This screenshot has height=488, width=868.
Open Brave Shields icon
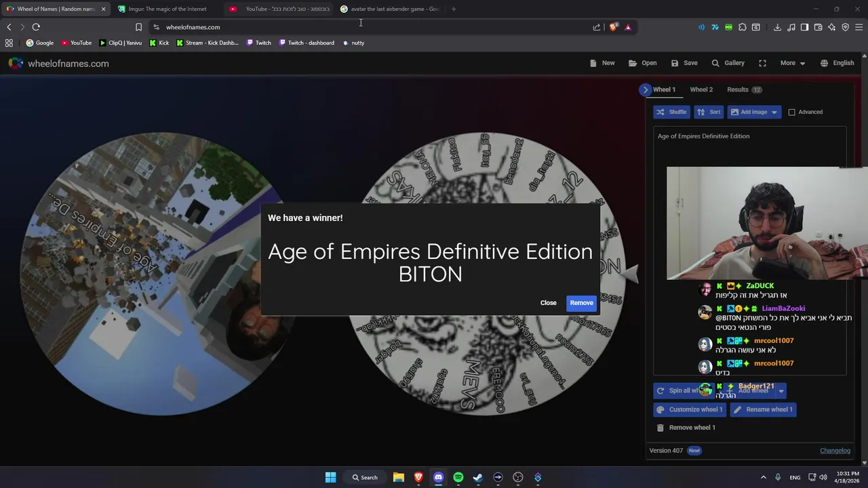click(x=613, y=27)
